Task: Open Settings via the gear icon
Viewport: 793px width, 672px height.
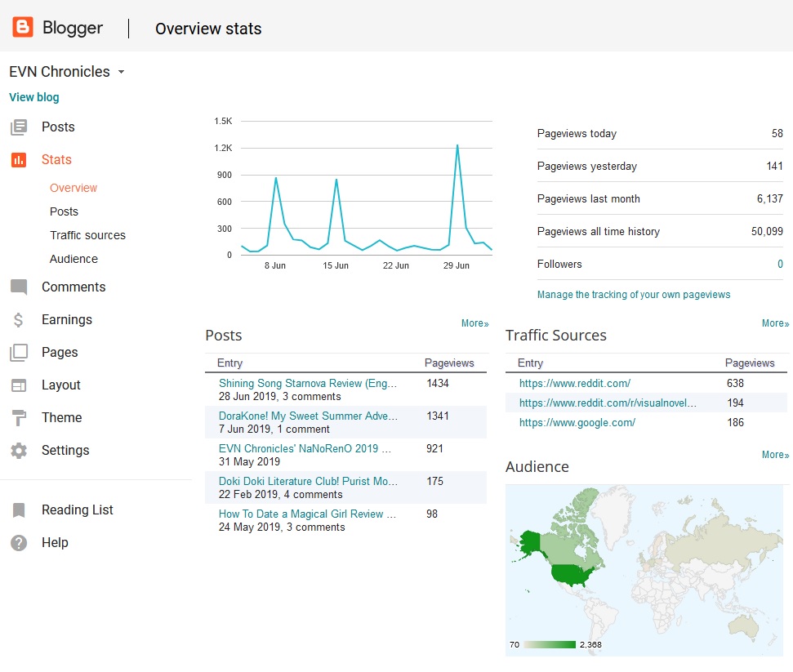Action: [18, 451]
